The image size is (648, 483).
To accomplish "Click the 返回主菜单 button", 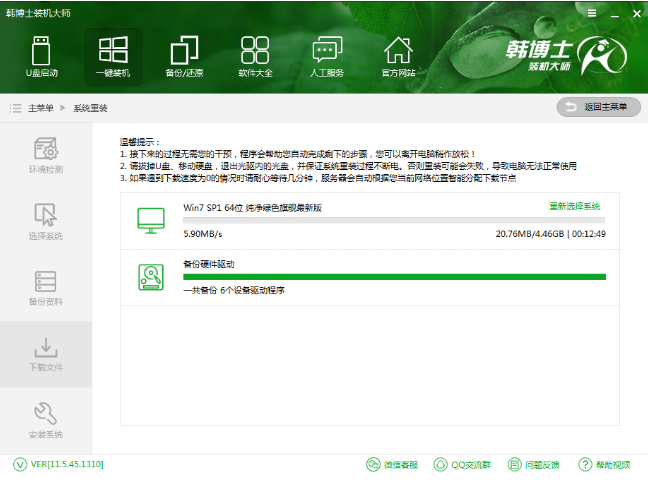I will pyautogui.click(x=598, y=107).
